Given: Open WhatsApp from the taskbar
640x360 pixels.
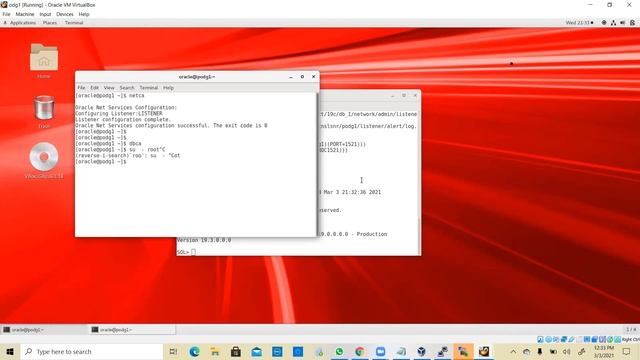Looking at the screenshot, I should coord(339,351).
